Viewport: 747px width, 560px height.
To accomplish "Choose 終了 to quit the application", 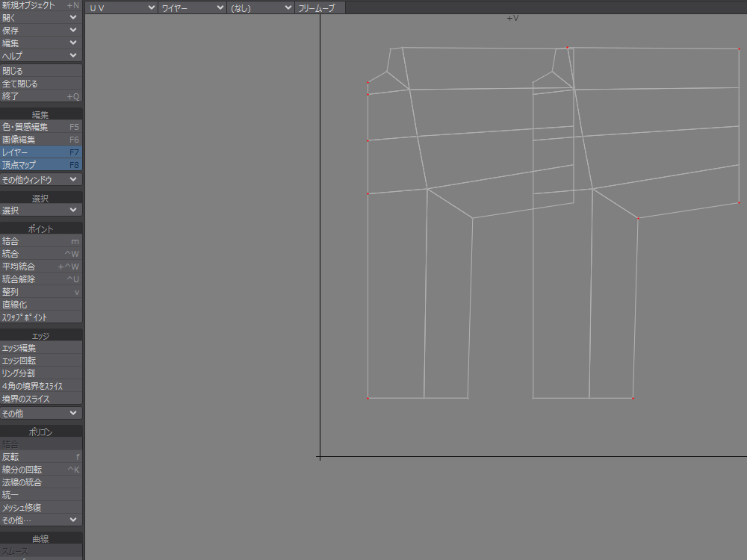I will coord(40,96).
